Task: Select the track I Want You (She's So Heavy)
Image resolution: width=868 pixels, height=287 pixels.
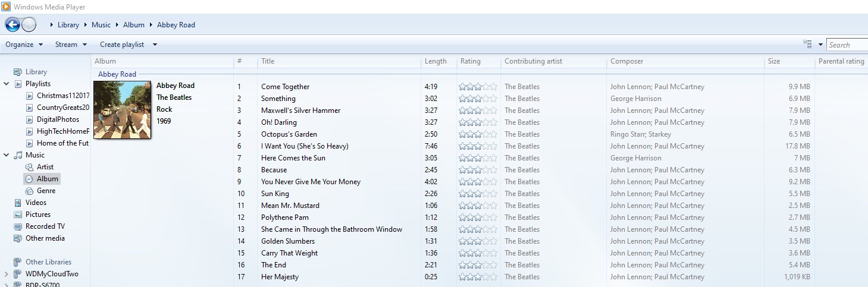Action: click(x=305, y=146)
